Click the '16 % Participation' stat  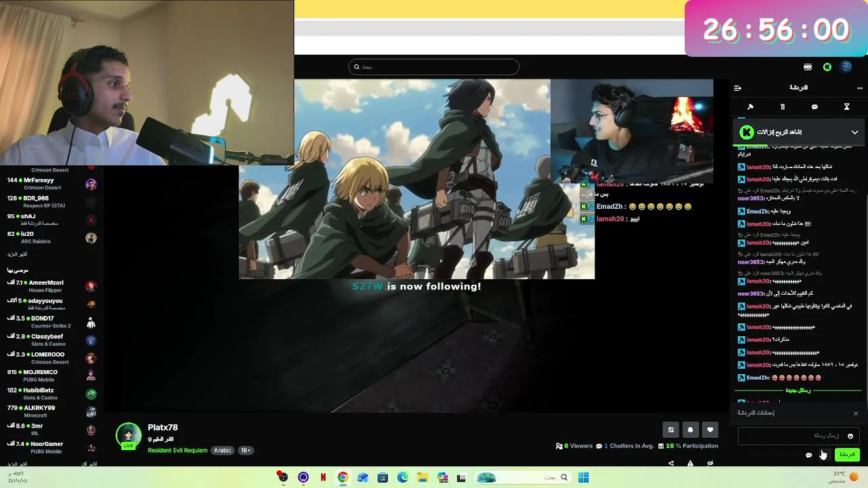click(x=688, y=446)
